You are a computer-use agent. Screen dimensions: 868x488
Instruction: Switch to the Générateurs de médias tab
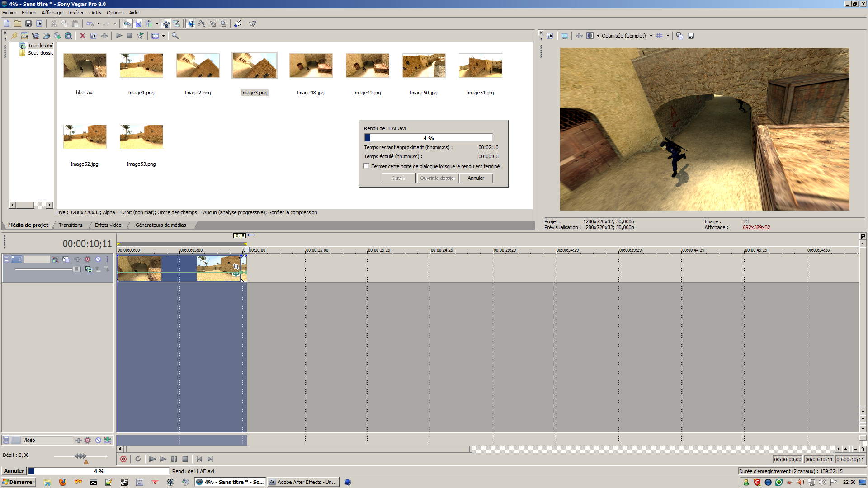(160, 225)
